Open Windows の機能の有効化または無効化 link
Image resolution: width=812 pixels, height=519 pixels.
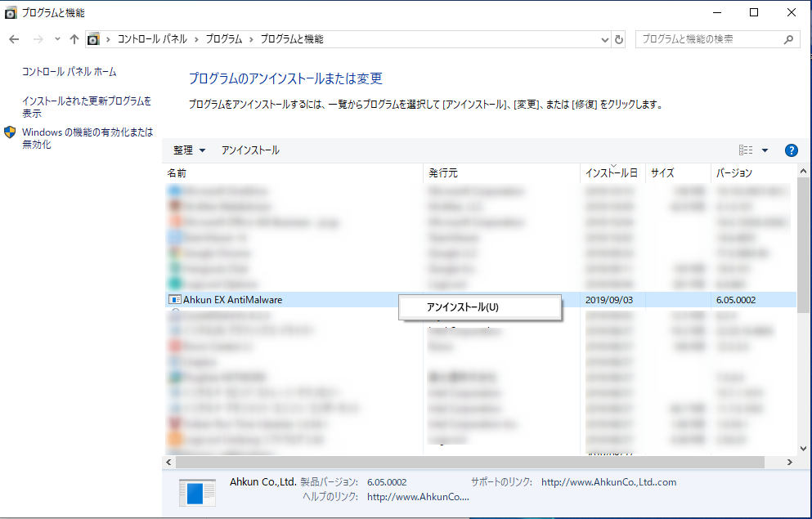[87, 138]
